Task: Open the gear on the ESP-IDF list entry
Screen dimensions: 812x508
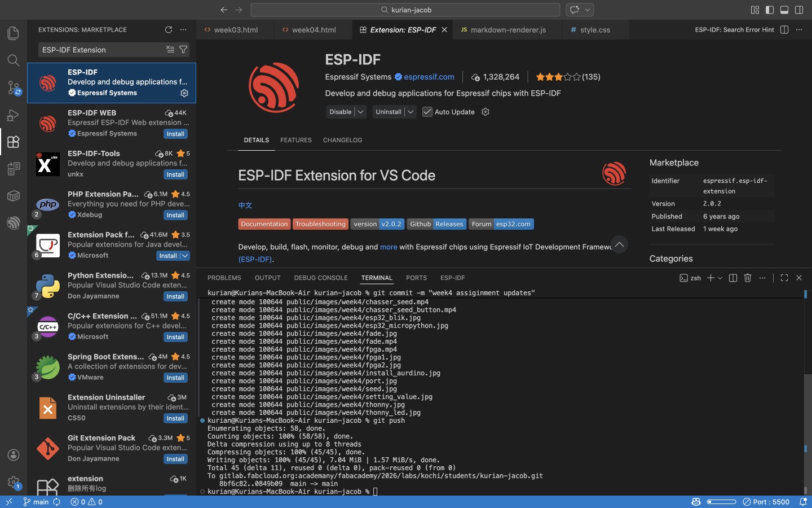Action: [184, 93]
